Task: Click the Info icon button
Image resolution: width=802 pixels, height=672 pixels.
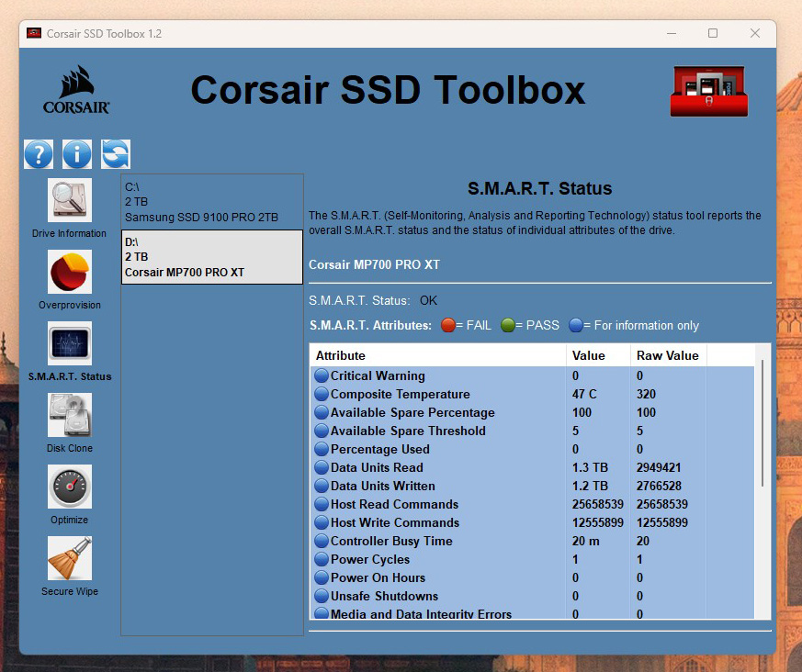Action: click(77, 154)
